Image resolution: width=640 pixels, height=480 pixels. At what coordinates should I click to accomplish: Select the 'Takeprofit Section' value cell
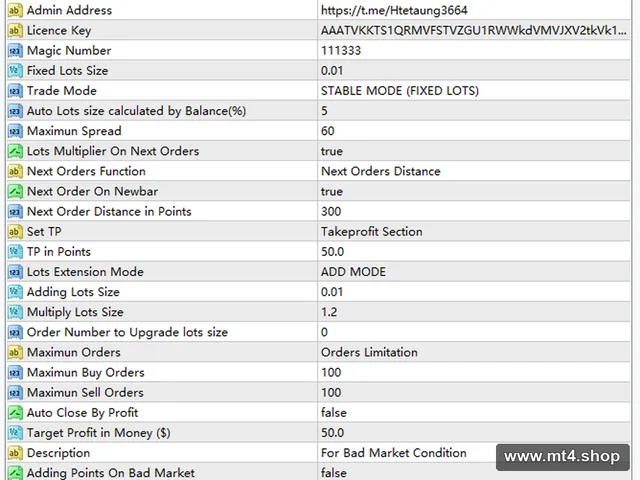point(474,231)
